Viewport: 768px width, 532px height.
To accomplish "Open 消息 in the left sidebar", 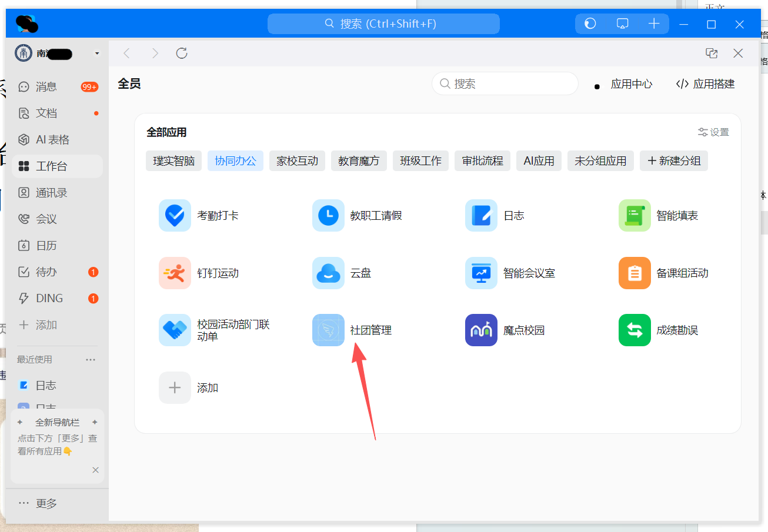I will pos(46,87).
